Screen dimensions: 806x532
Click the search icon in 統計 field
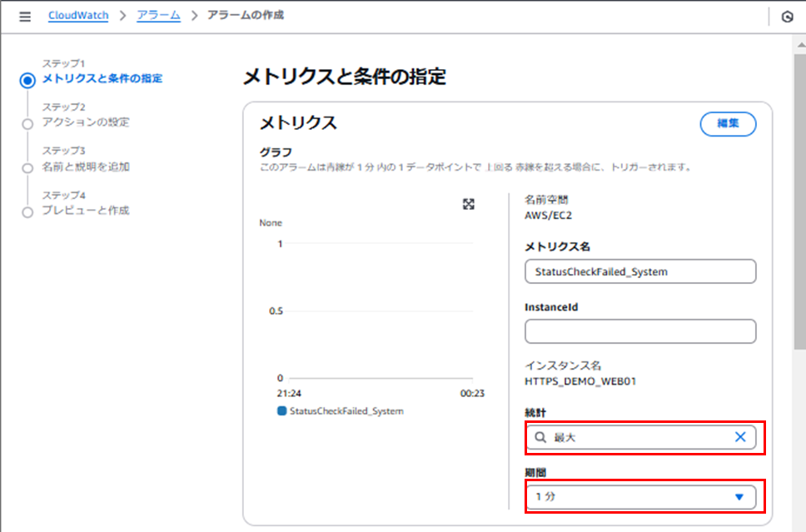point(540,437)
